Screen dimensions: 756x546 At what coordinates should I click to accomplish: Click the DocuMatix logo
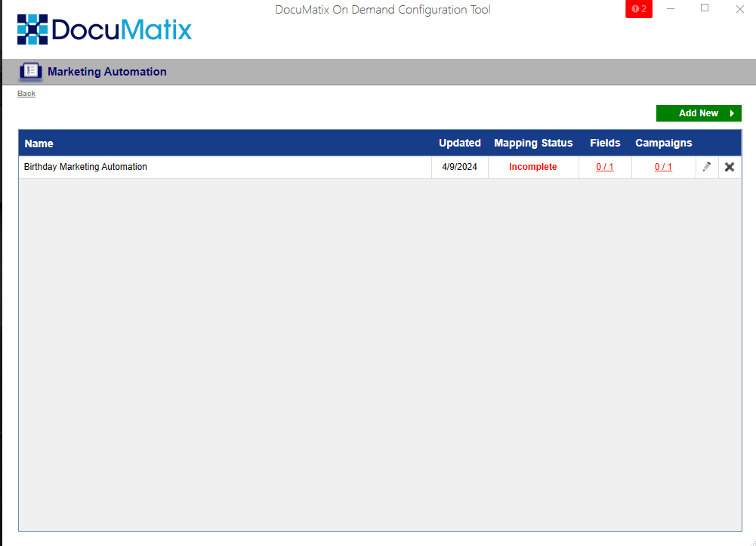click(x=105, y=29)
